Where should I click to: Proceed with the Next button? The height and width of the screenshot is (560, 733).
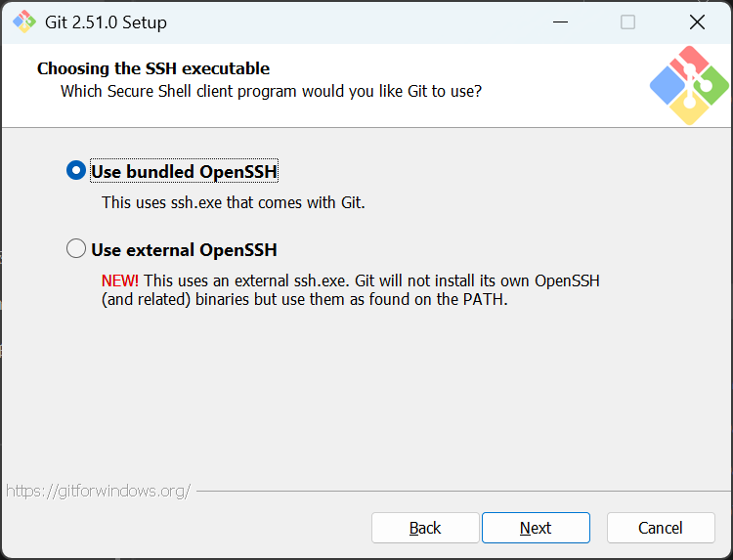[x=536, y=528]
